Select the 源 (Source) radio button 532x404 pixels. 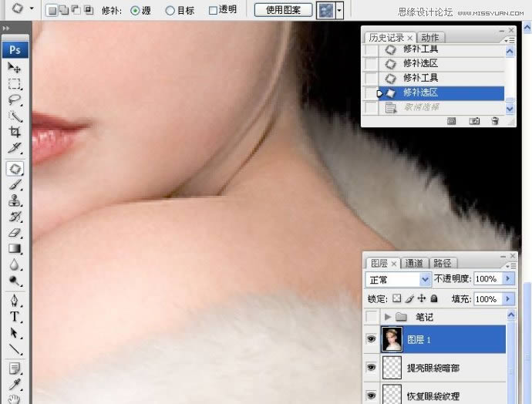click(x=136, y=10)
